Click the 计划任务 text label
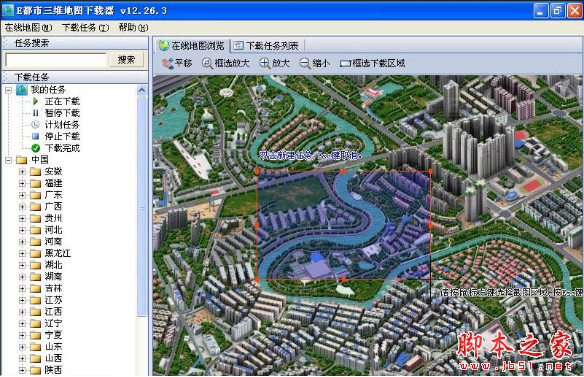 pyautogui.click(x=62, y=124)
